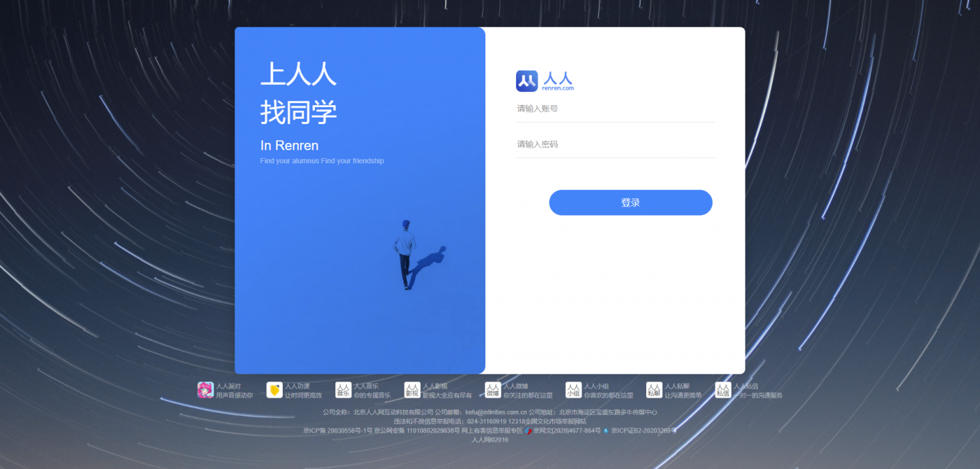The height and width of the screenshot is (469, 980).
Task: Click the 人人私聊 chat icon
Action: click(654, 390)
